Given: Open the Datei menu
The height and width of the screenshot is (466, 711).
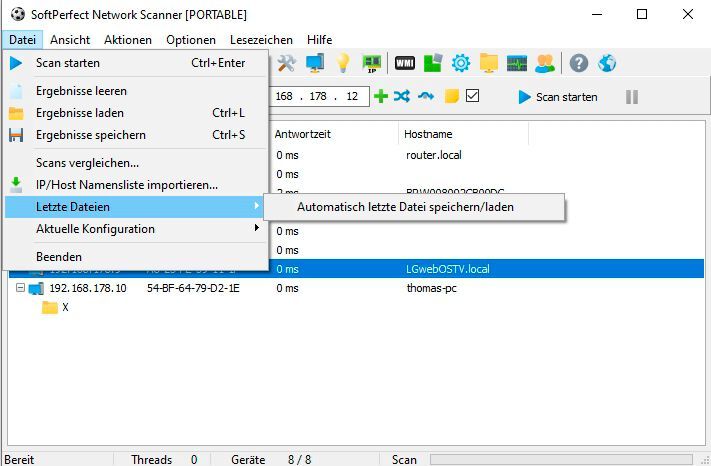Looking at the screenshot, I should pyautogui.click(x=22, y=40).
